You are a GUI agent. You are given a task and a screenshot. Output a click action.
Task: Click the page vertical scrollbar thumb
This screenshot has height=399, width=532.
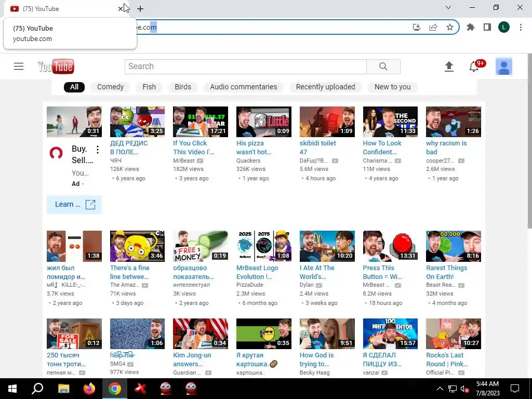(x=529, y=141)
